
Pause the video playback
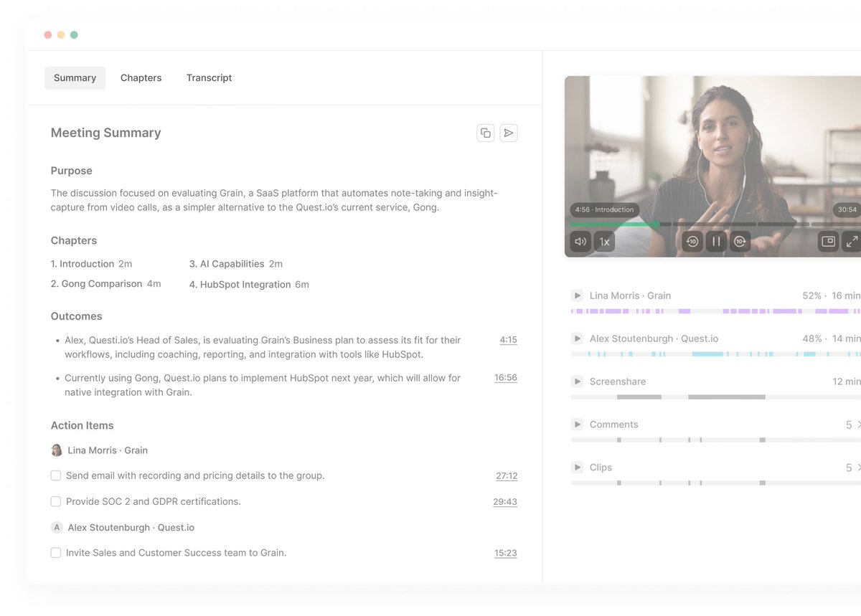pyautogui.click(x=715, y=242)
